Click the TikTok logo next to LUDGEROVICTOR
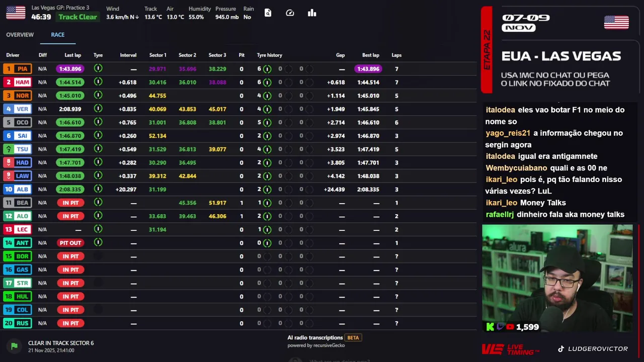644x362 pixels. [561, 348]
